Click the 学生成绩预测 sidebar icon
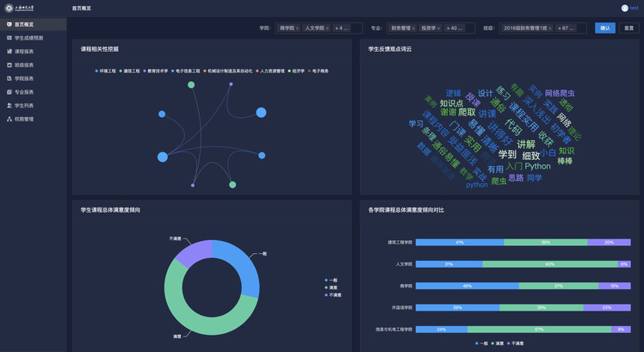Viewport: 644px width, 352px height. (9, 38)
